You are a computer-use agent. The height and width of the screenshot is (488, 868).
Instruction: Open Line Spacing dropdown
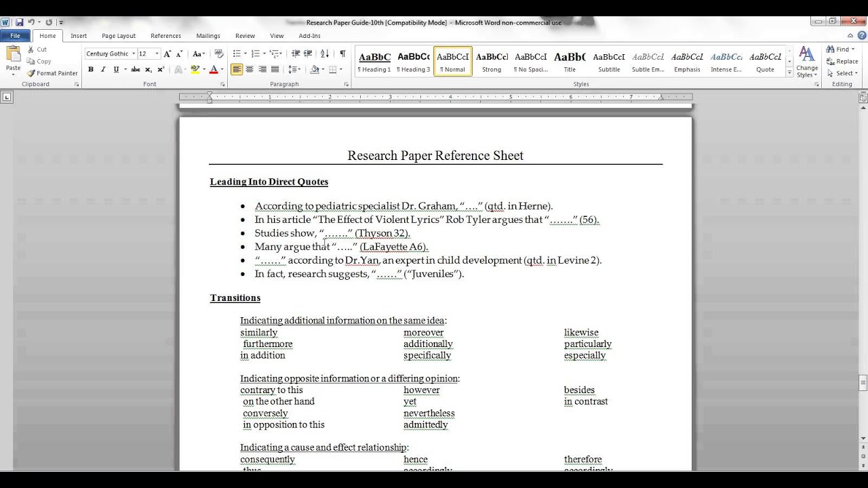294,69
